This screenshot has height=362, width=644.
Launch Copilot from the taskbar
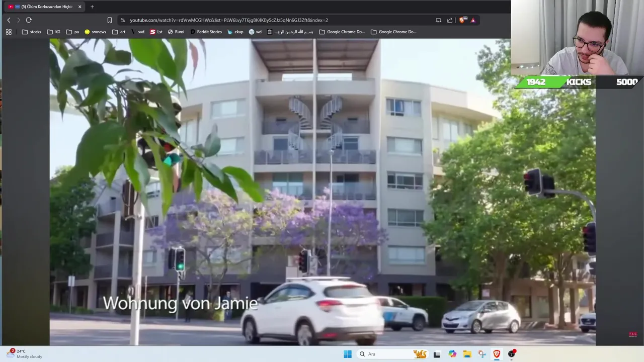452,354
